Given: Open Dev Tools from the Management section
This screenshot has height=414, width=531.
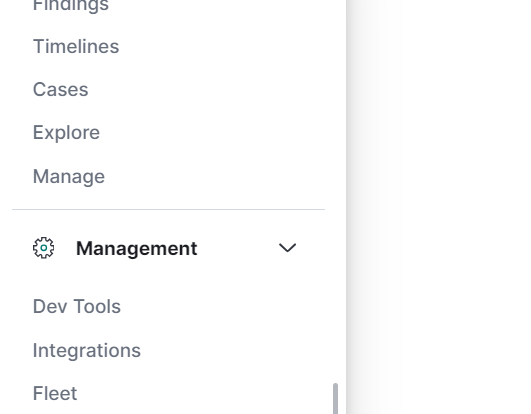Looking at the screenshot, I should (77, 306).
